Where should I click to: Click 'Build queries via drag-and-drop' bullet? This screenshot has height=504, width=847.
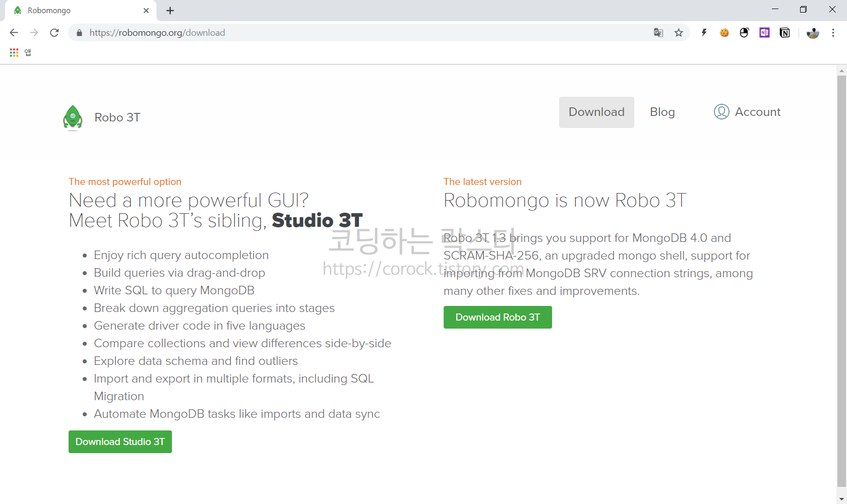pyautogui.click(x=179, y=273)
